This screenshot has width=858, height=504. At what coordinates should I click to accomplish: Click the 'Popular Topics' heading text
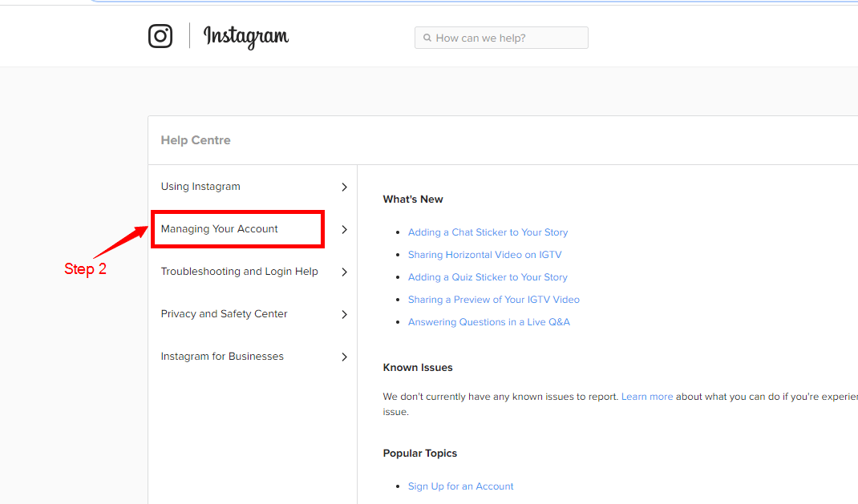tap(419, 454)
